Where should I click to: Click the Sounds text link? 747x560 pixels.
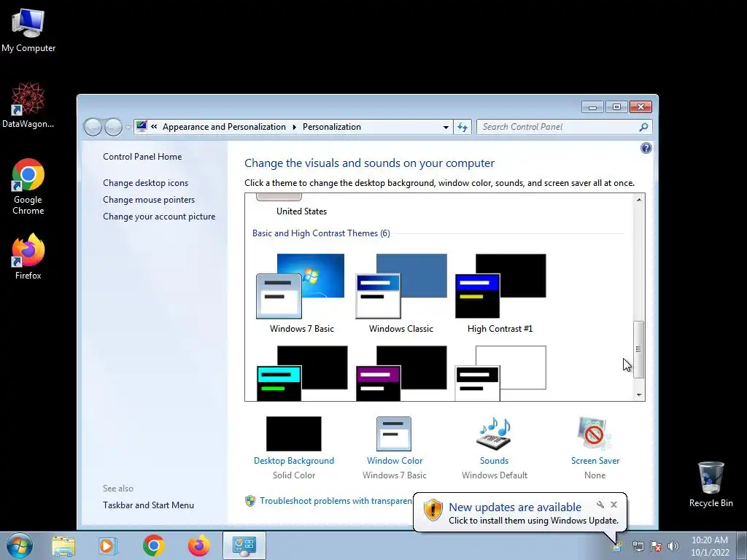494,461
